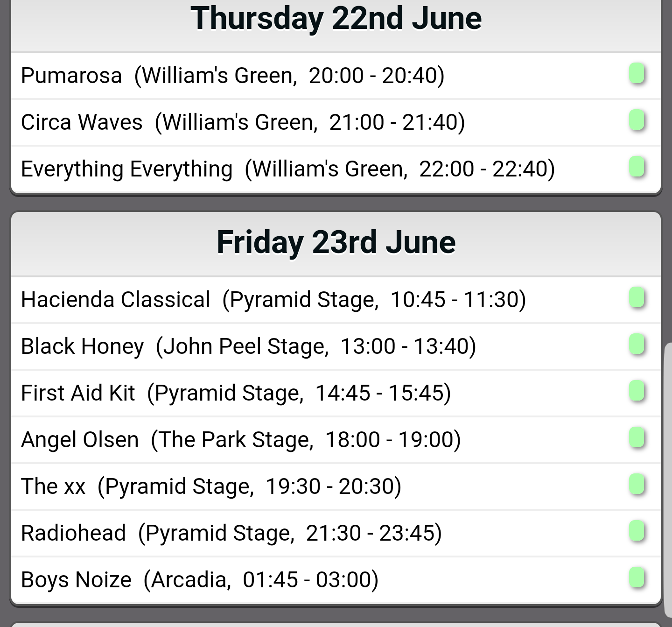
Task: Click the green indicator for Black Honey
Action: (x=637, y=345)
